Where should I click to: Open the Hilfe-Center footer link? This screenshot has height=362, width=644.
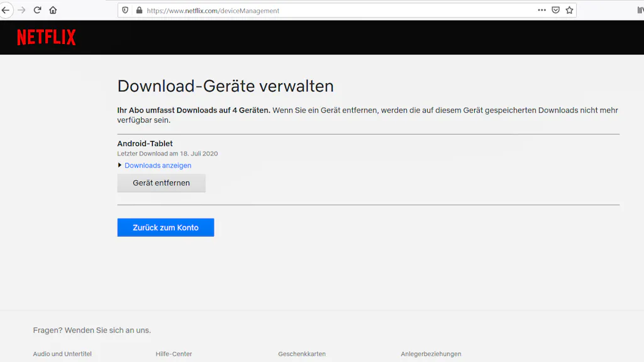[174, 354]
